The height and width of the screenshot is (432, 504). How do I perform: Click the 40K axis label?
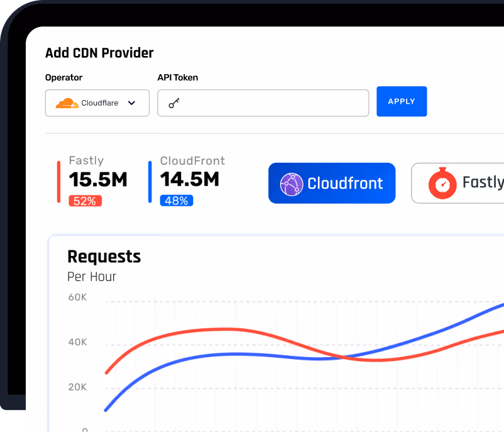(77, 342)
